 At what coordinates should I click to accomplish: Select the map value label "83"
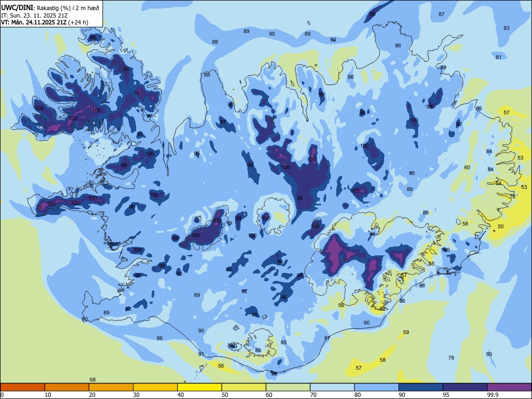coord(506,28)
